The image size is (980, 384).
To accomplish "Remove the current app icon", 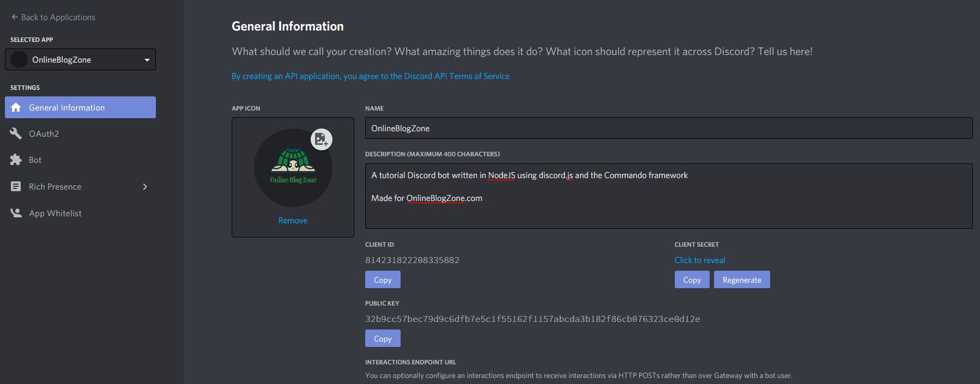I will coord(292,220).
